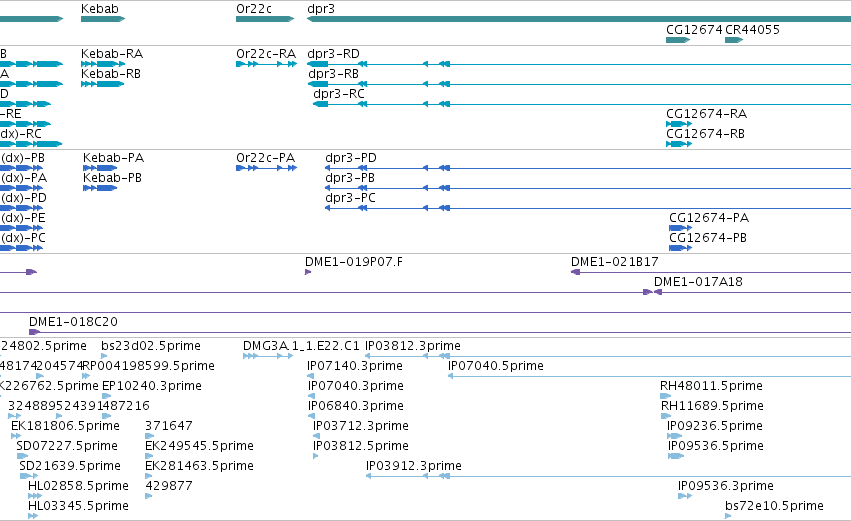Select the dpr3-PC protein label
Screen dimensions: 851x521
351,198
